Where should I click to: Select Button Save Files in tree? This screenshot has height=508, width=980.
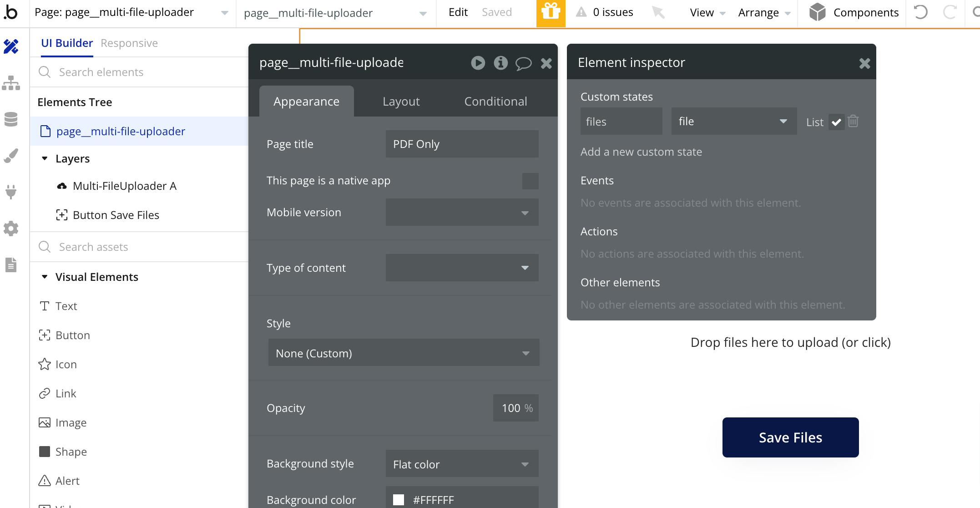click(116, 215)
